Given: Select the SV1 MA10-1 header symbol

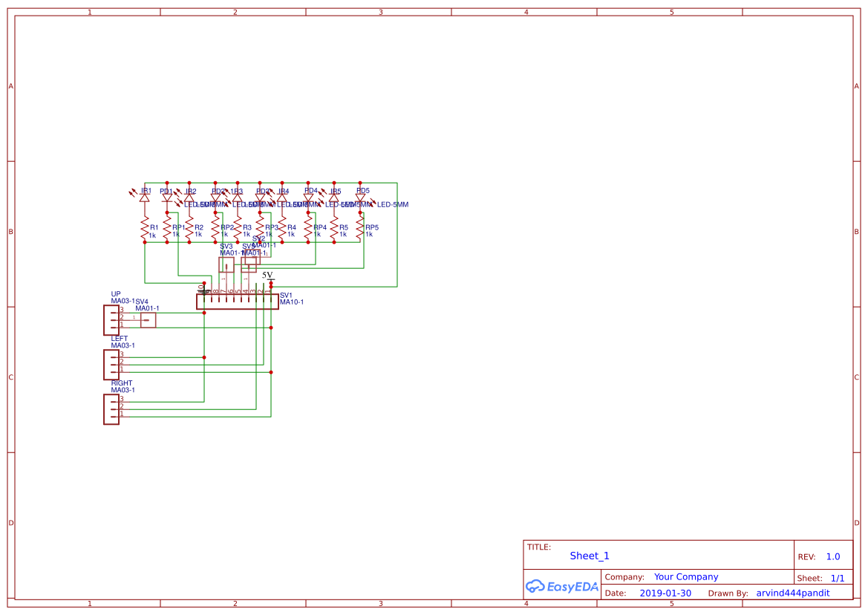Looking at the screenshot, I should tap(238, 301).
